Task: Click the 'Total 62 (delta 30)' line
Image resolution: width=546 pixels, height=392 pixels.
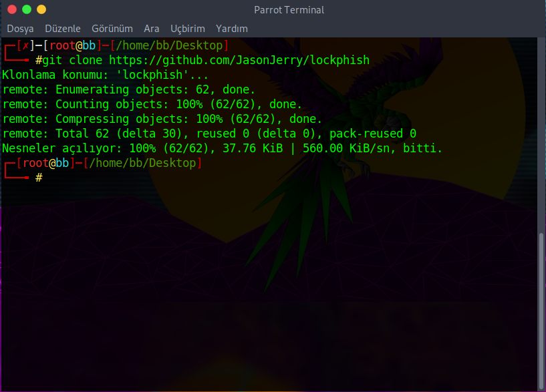Action: [x=209, y=134]
